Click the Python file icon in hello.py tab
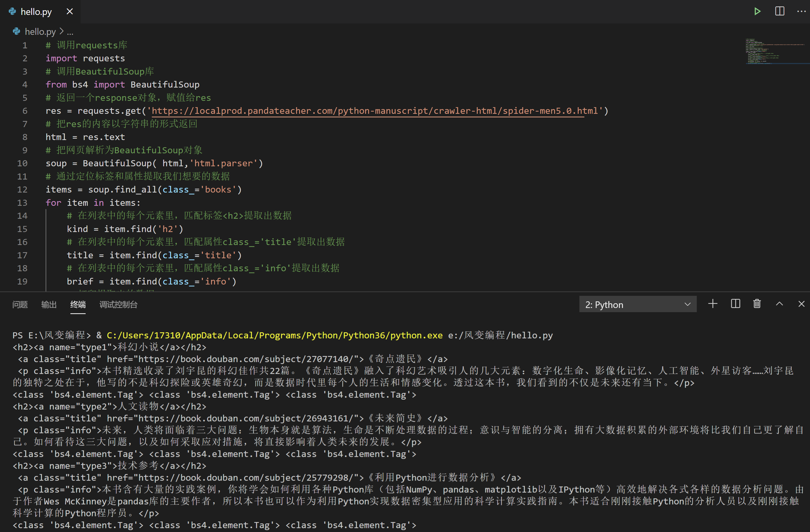810x532 pixels. [x=12, y=12]
